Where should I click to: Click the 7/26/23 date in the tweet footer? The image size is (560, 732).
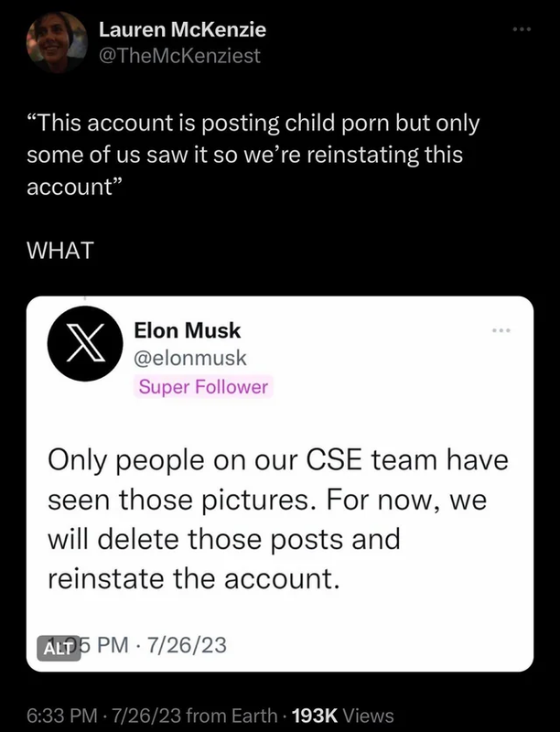pos(145,716)
